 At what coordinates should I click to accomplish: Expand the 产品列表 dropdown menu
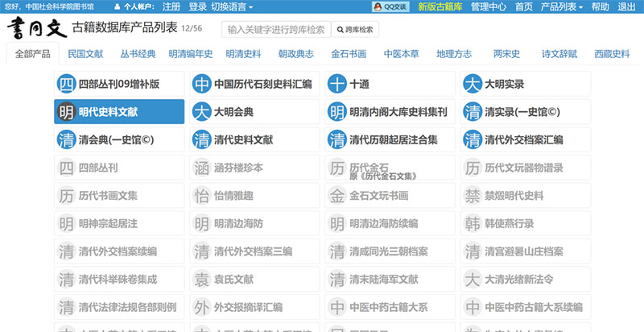click(x=563, y=6)
